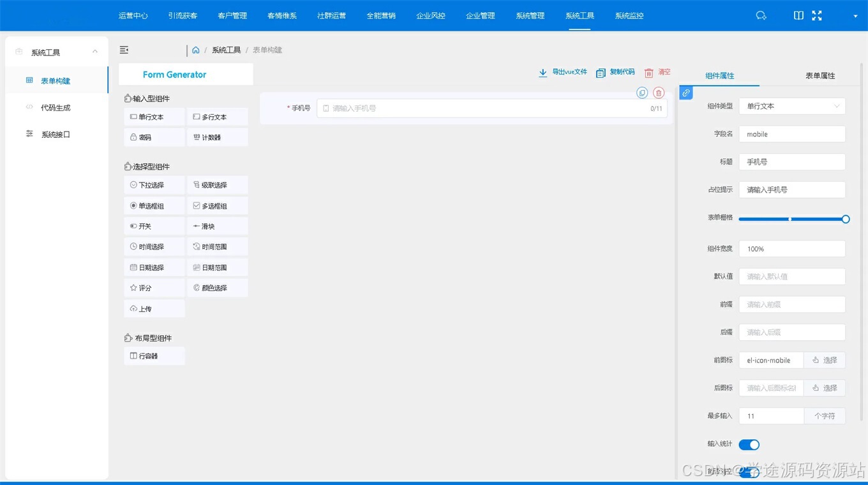Open the chat message icon in header
The image size is (868, 485).
761,16
